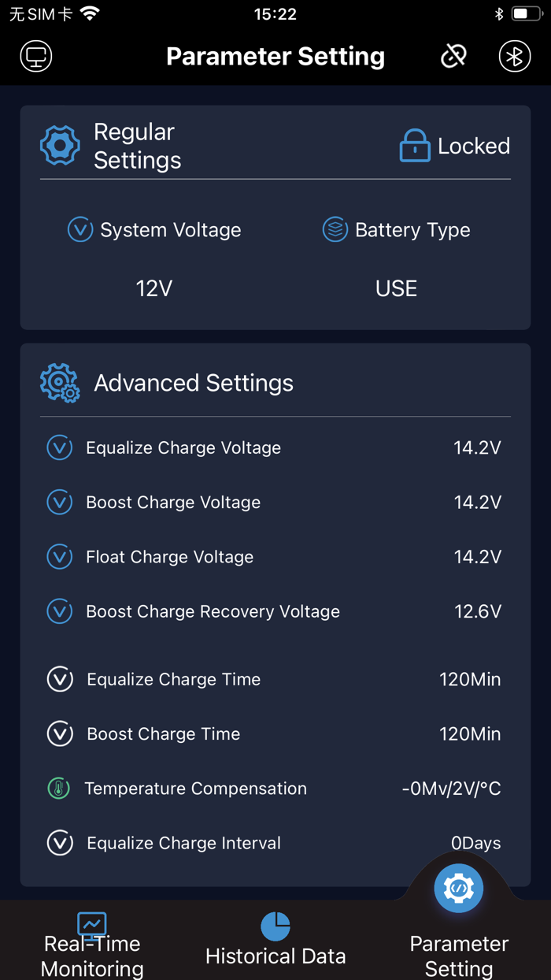Open the Battery Type USE selector
The image size is (551, 980).
(395, 288)
